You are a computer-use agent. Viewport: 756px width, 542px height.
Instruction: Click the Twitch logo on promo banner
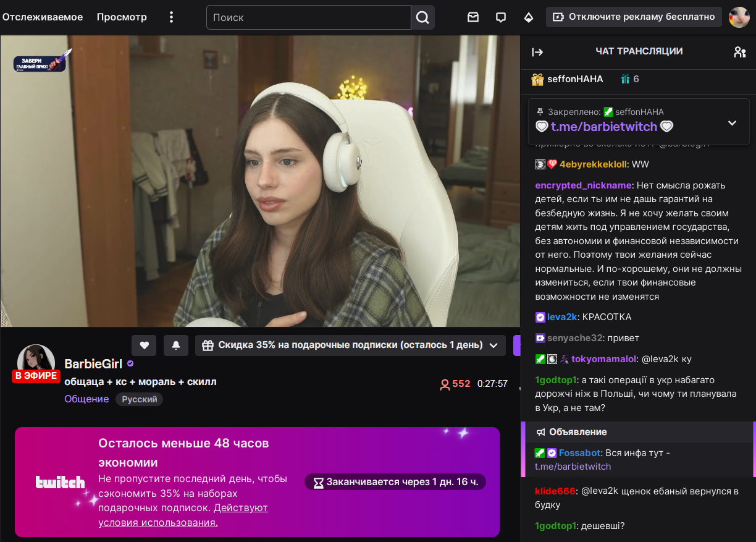(60, 483)
